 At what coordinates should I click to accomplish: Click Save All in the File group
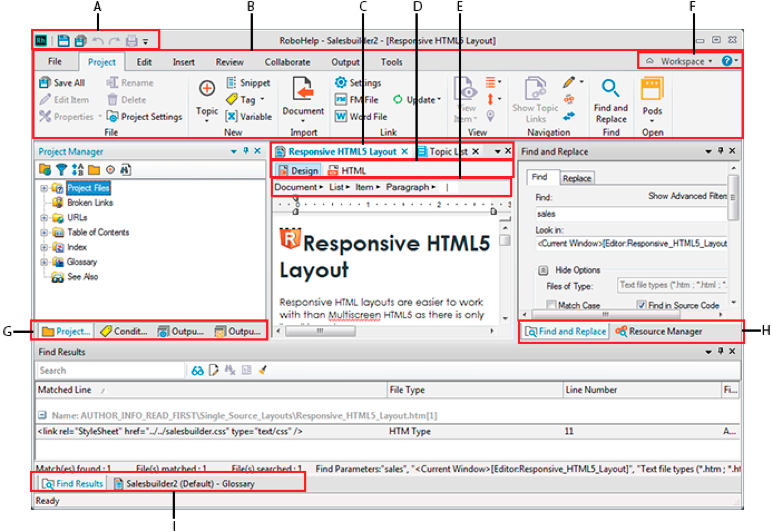[x=62, y=83]
